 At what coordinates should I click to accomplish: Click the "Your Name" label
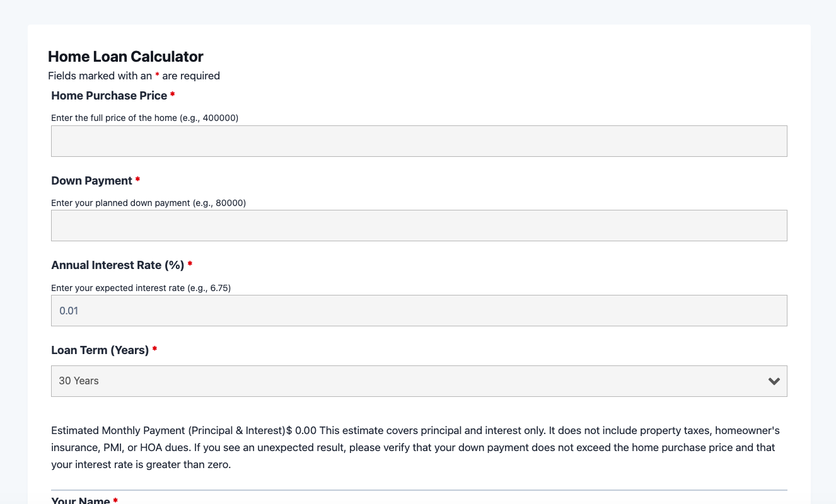pyautogui.click(x=80, y=501)
